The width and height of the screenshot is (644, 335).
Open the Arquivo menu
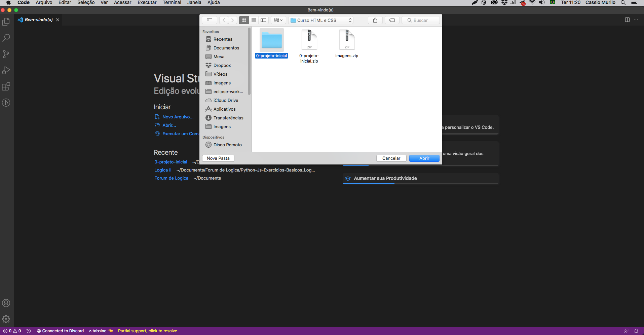tap(44, 3)
